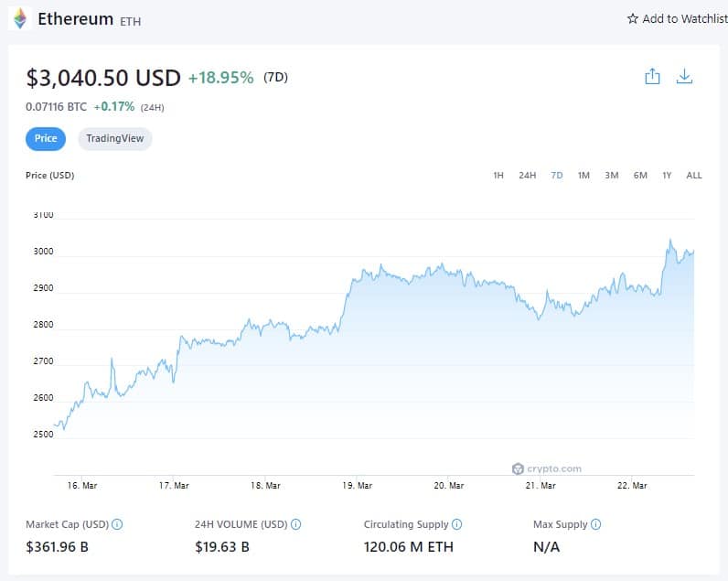Viewport: 728px width, 581px height.
Task: Click the Ethereum logo icon
Action: coord(20,18)
